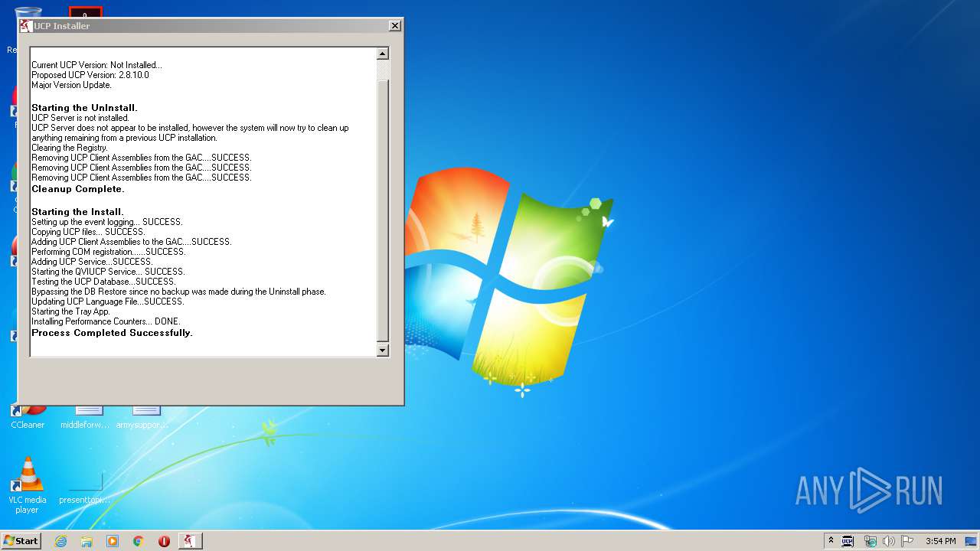Click 'Proposed UCP Version: 2.8.10.0' text
This screenshot has height=551, width=980.
(90, 75)
